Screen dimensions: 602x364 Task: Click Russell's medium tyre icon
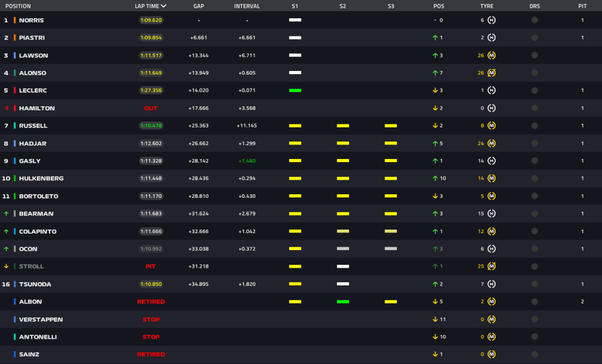[x=491, y=126]
